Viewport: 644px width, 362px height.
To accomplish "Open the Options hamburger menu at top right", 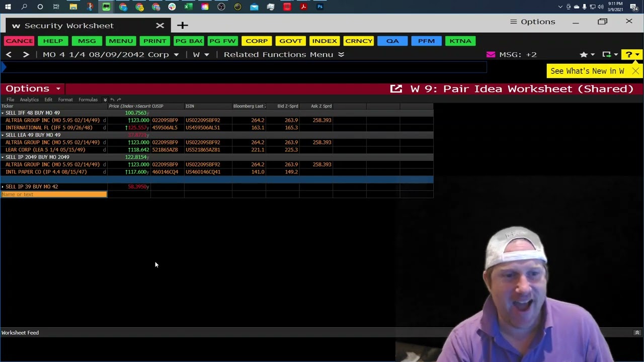I will point(532,22).
